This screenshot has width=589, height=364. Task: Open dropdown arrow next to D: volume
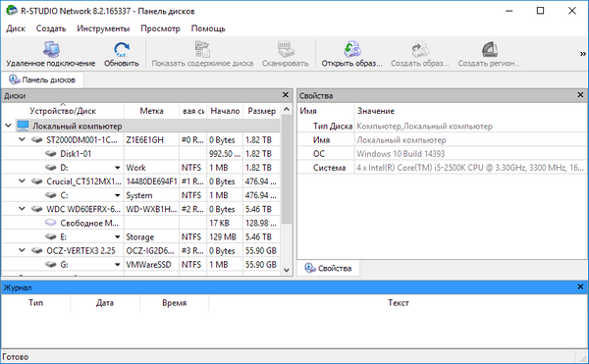click(117, 168)
